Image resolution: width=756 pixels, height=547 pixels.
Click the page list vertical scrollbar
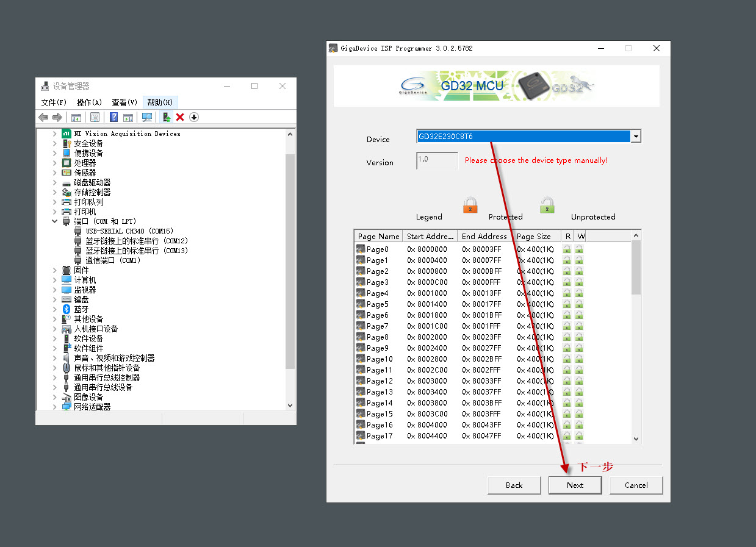pos(636,336)
